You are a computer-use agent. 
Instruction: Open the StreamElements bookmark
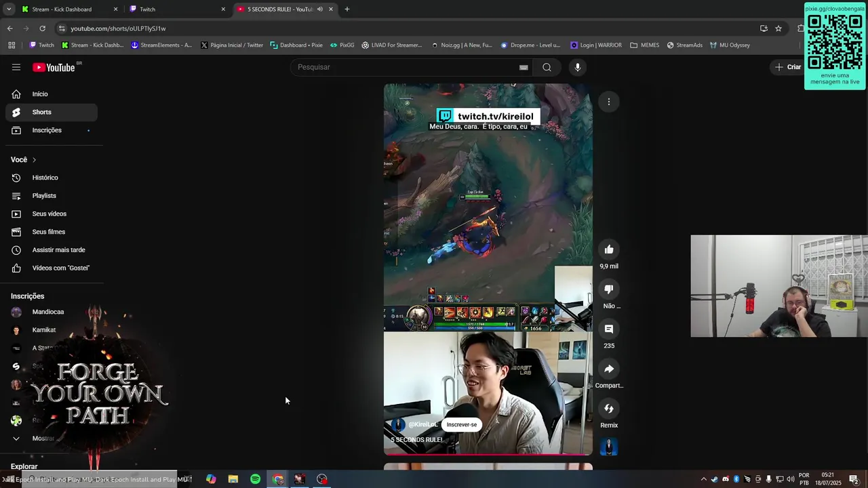pos(161,45)
